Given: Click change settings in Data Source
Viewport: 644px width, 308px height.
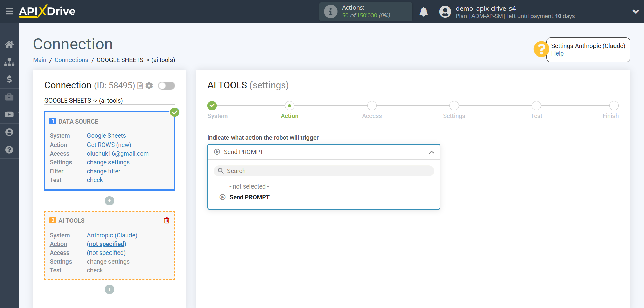Looking at the screenshot, I should [x=108, y=162].
